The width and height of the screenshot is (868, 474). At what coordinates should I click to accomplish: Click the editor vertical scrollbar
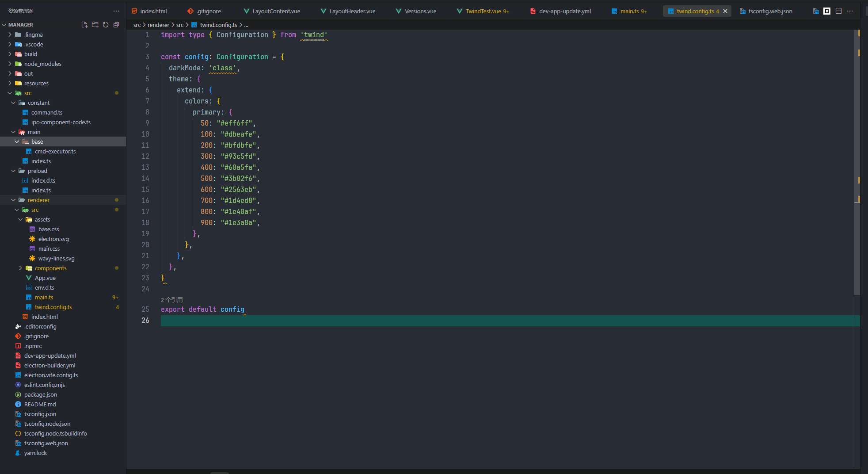[857, 162]
